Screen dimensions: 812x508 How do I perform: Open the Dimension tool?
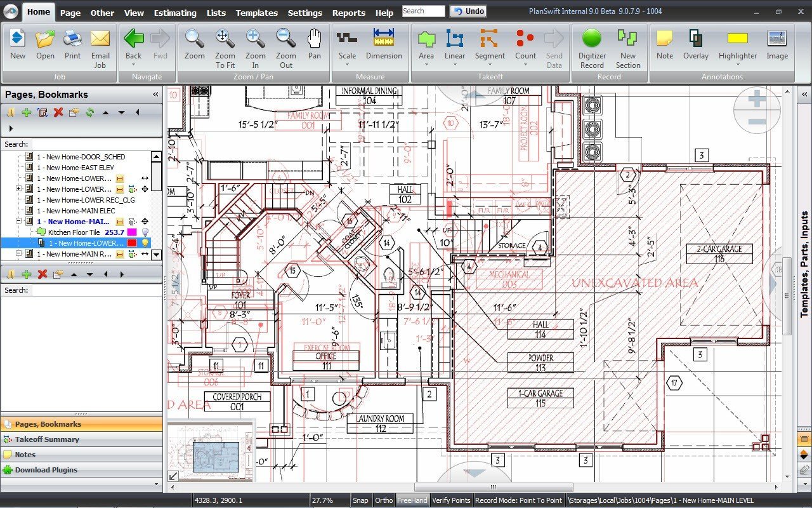point(384,44)
